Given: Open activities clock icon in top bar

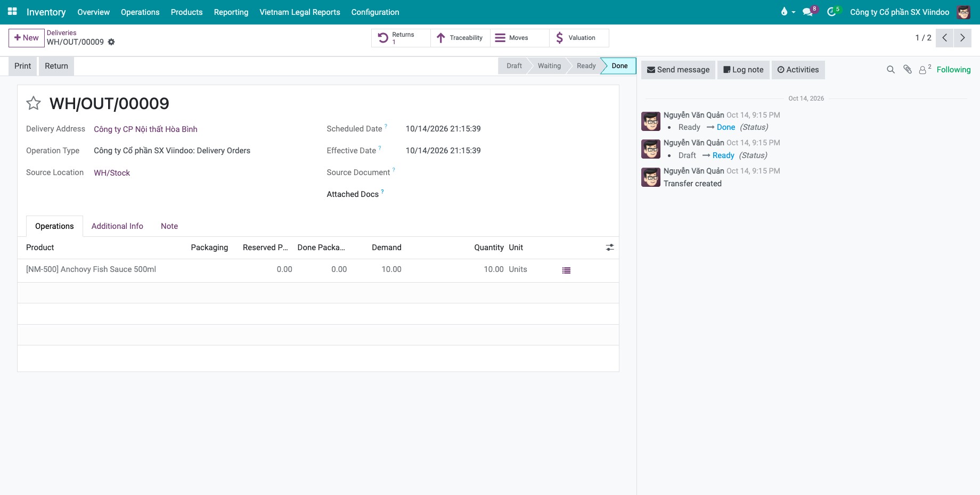Looking at the screenshot, I should pos(832,12).
